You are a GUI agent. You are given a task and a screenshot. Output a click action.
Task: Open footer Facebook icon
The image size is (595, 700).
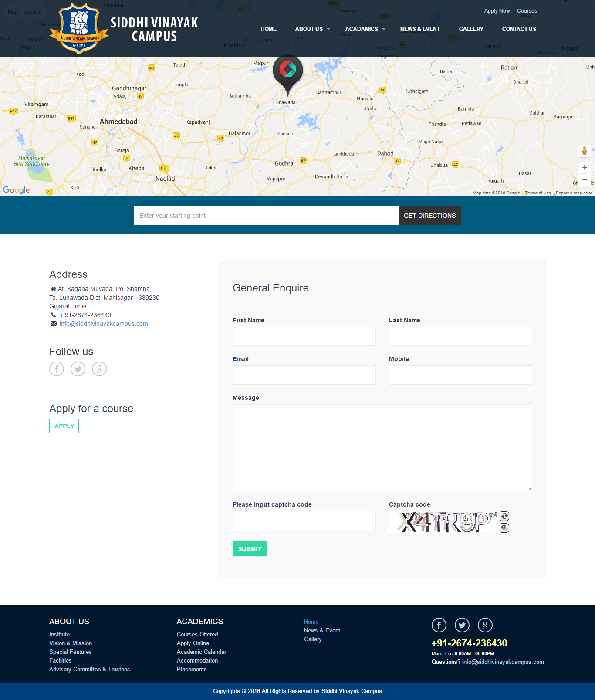[x=439, y=625]
